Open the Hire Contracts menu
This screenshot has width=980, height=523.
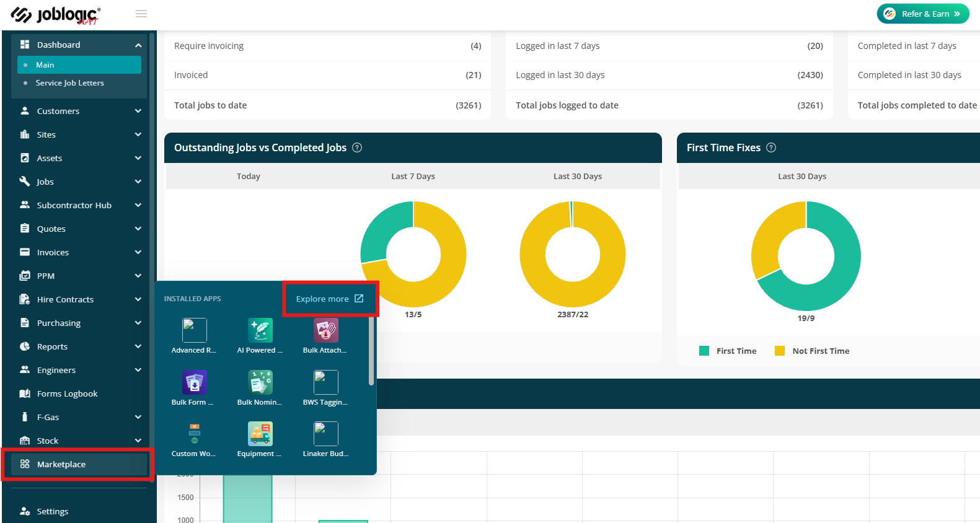(79, 299)
